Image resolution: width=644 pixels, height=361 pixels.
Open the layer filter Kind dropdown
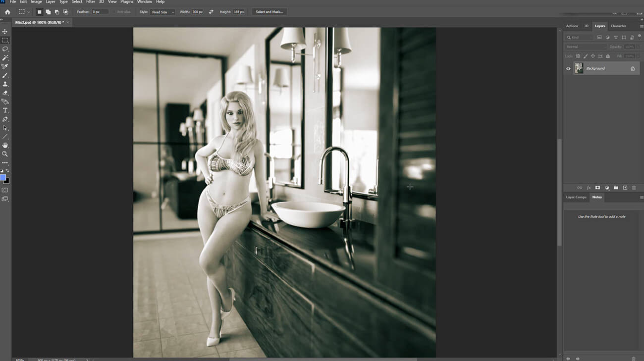[x=580, y=37]
